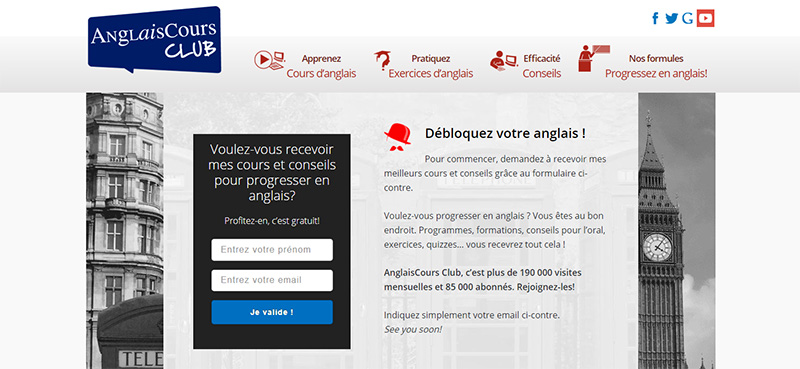Click the 190 000 visites mensuelles sentence
The height and width of the screenshot is (369, 800).
point(482,280)
